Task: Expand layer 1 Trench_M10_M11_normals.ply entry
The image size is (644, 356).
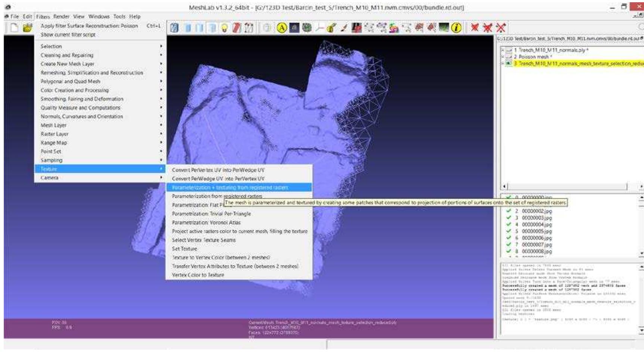Action: 503,50
